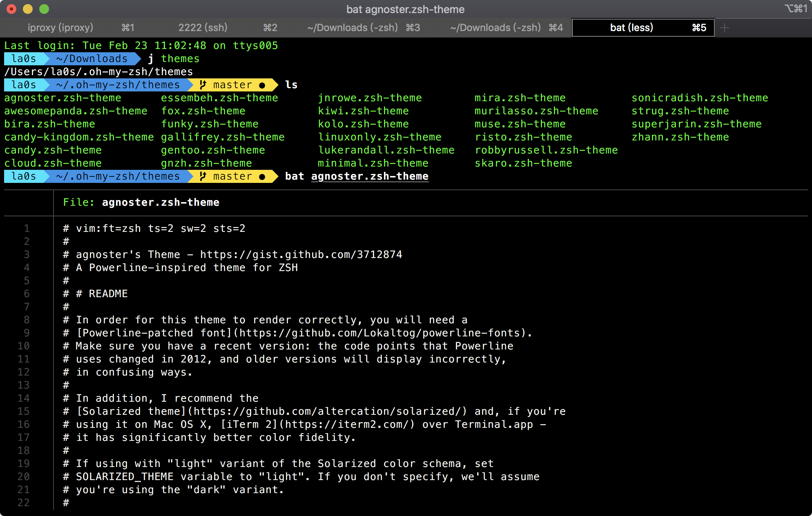
Task: Click the new tab plus icon
Action: point(725,28)
